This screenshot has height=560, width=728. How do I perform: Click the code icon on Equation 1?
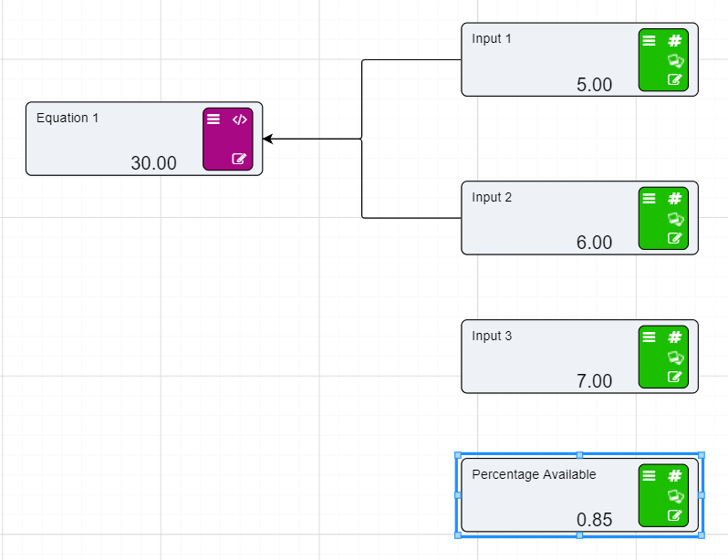239,119
